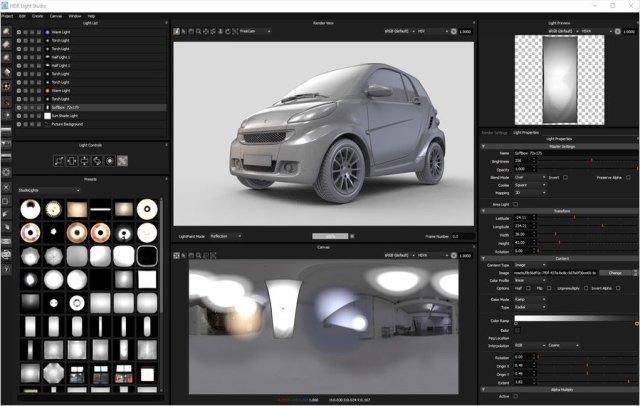640x406 pixels.
Task: Click the last icon in Light Controls
Action: (123, 160)
